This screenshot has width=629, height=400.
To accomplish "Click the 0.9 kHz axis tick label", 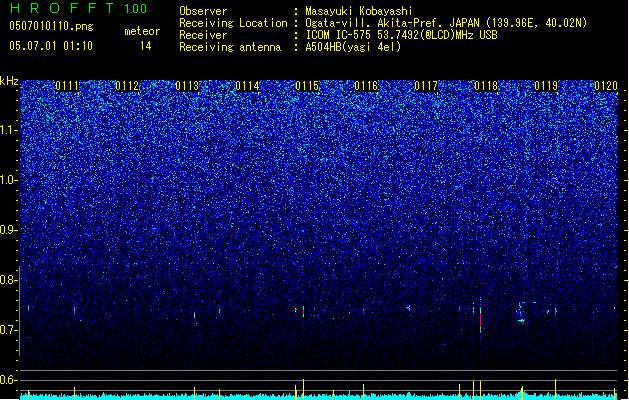I will (8, 230).
